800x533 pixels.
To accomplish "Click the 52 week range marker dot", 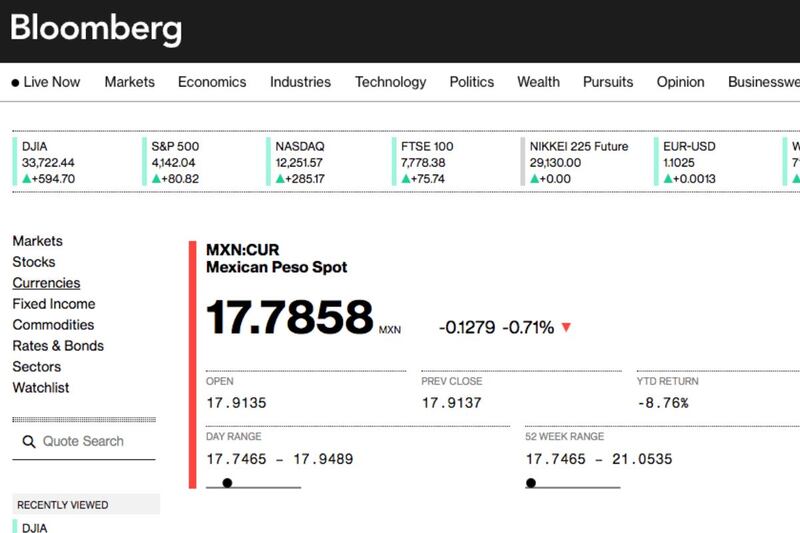I will [531, 483].
